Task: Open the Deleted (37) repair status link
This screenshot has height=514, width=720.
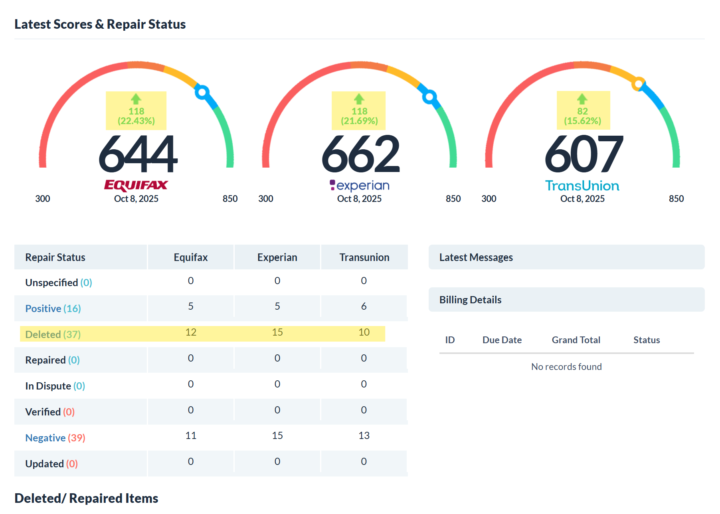Action: (52, 334)
